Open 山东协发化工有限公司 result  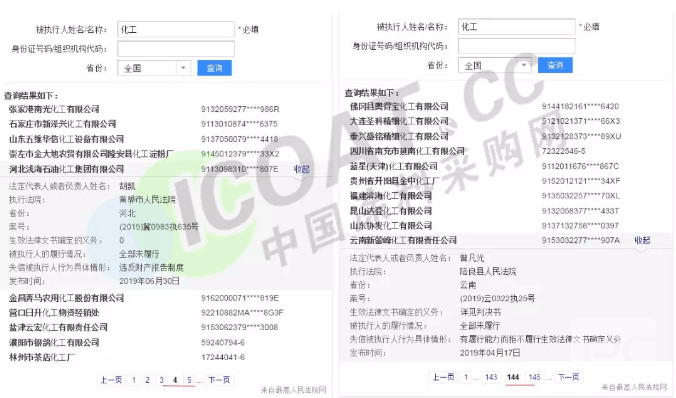point(391,226)
